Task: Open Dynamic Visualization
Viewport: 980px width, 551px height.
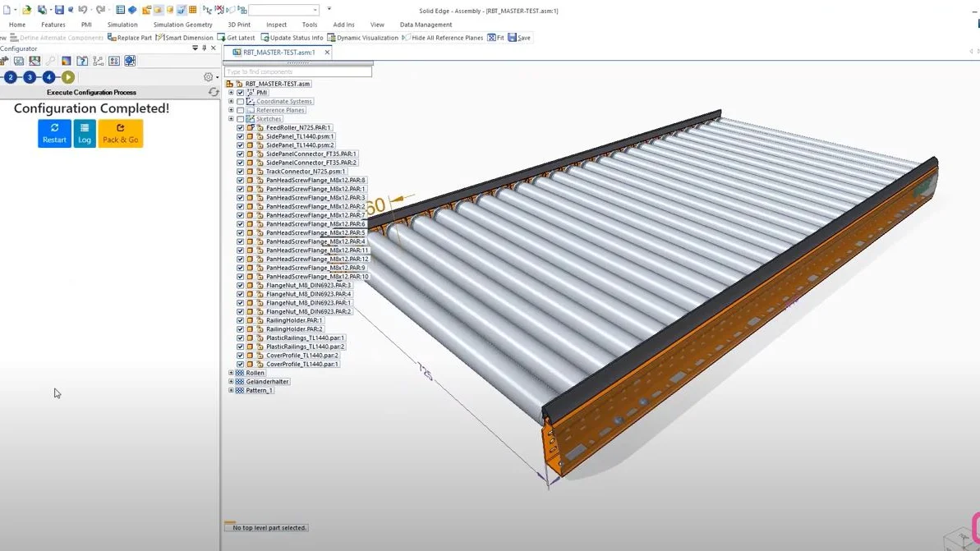Action: 362,38
